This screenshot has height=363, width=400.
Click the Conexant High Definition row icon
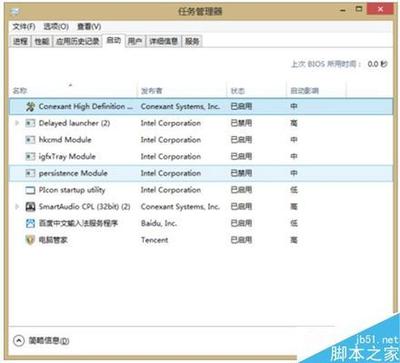tap(30, 107)
